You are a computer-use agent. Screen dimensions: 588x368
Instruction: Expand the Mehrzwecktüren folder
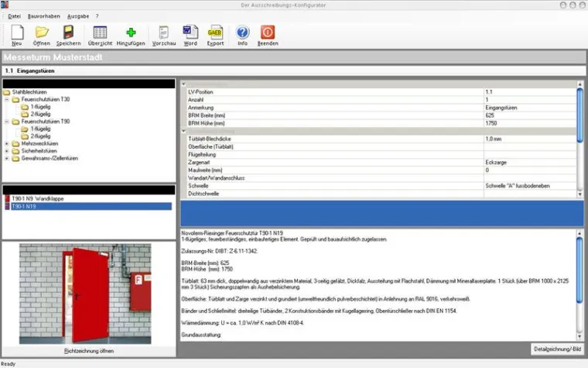pyautogui.click(x=7, y=143)
